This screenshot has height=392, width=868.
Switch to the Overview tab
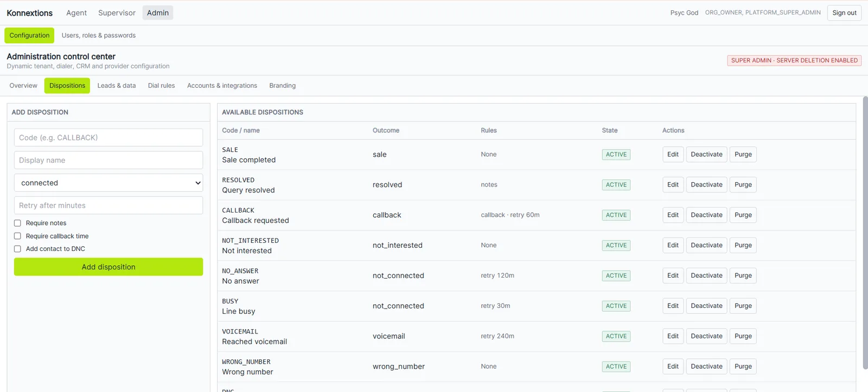pos(23,86)
